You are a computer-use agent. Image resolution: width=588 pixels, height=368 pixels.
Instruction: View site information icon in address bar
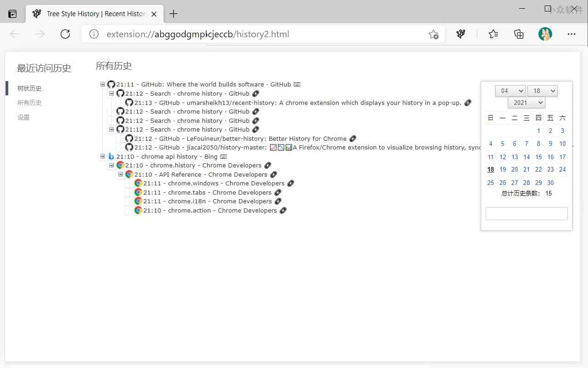point(94,34)
